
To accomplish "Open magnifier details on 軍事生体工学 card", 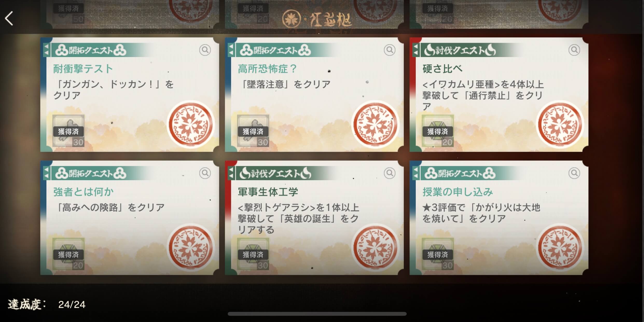I will coord(390,173).
